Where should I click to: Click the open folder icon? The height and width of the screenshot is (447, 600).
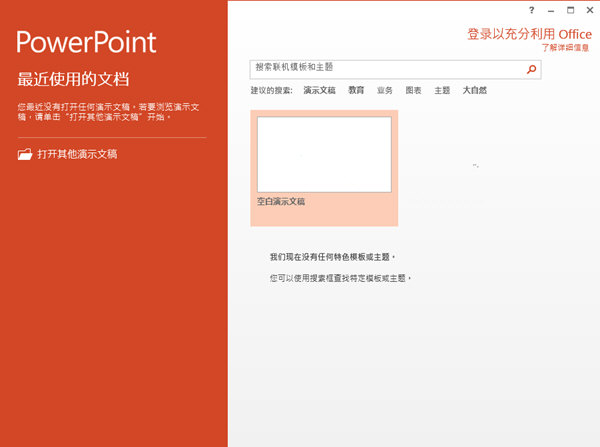[25, 154]
